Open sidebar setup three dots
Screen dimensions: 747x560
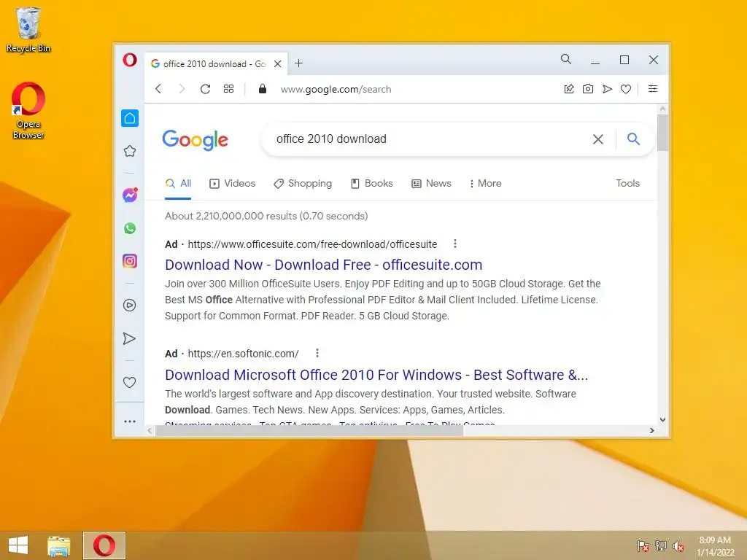tap(130, 421)
